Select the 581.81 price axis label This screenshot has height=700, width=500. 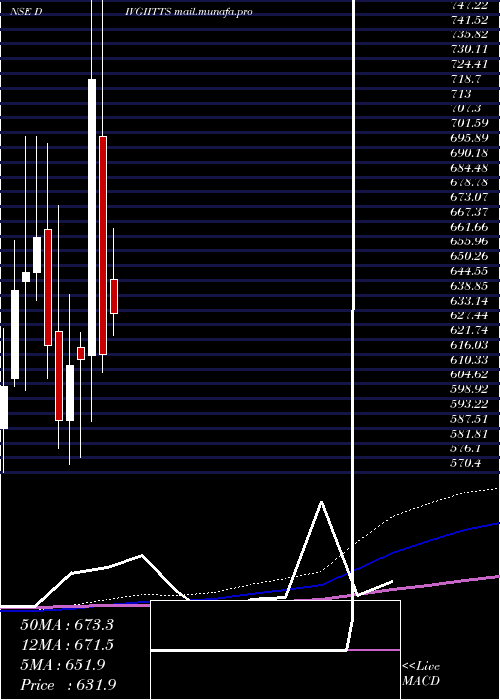469,433
